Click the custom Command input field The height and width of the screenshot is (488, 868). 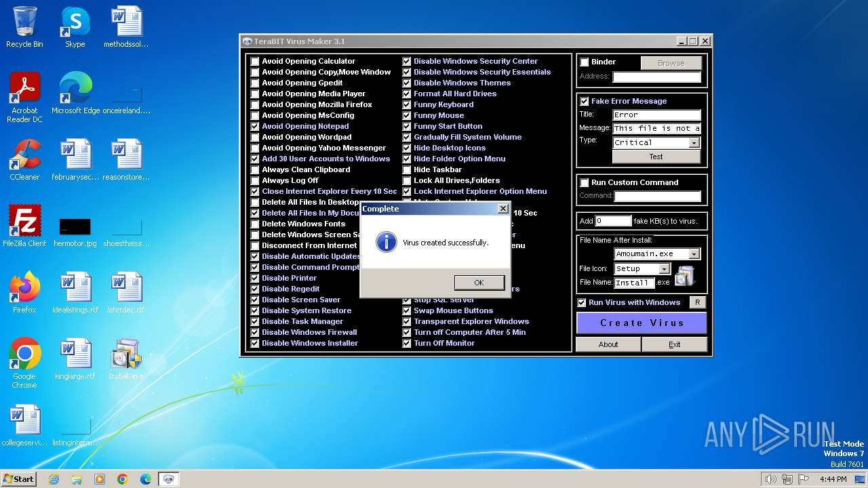tap(657, 197)
